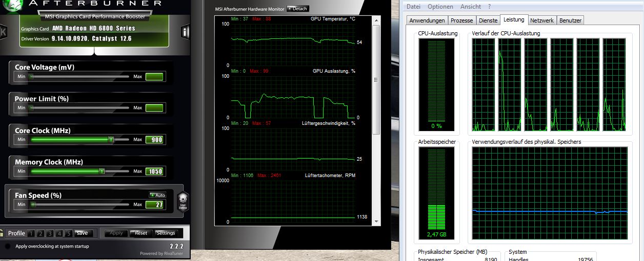Click the 'Catalyst 12.6' driver version text
Screen dimensions: 644x261
click(111, 38)
